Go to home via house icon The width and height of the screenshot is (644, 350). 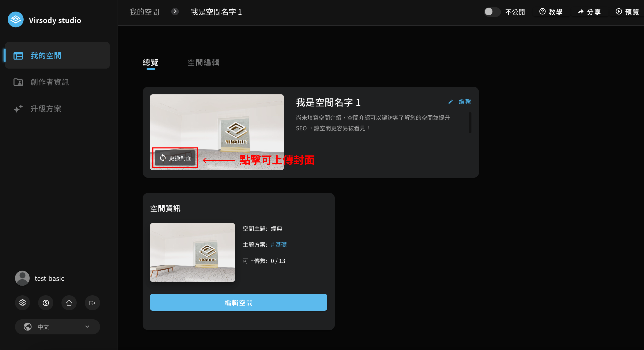tap(69, 303)
